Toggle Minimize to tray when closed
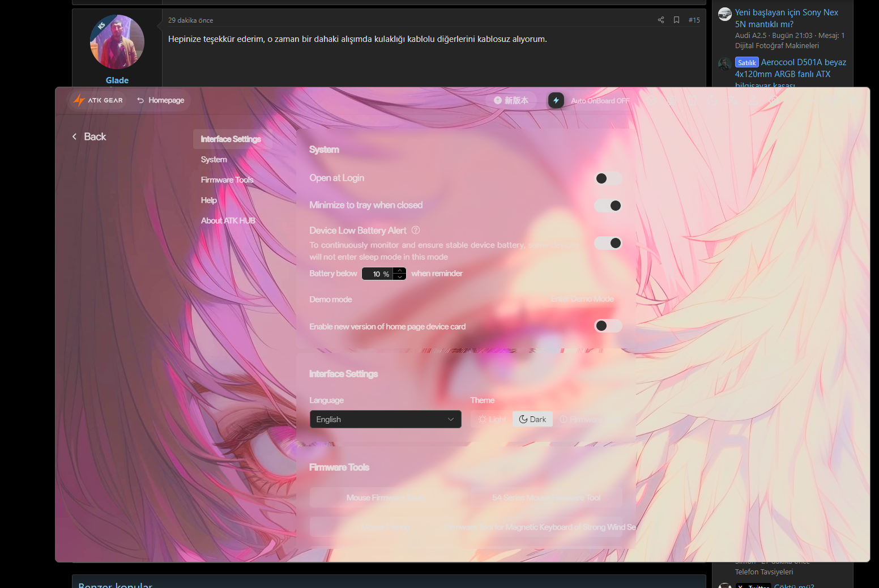The width and height of the screenshot is (879, 588). point(608,206)
